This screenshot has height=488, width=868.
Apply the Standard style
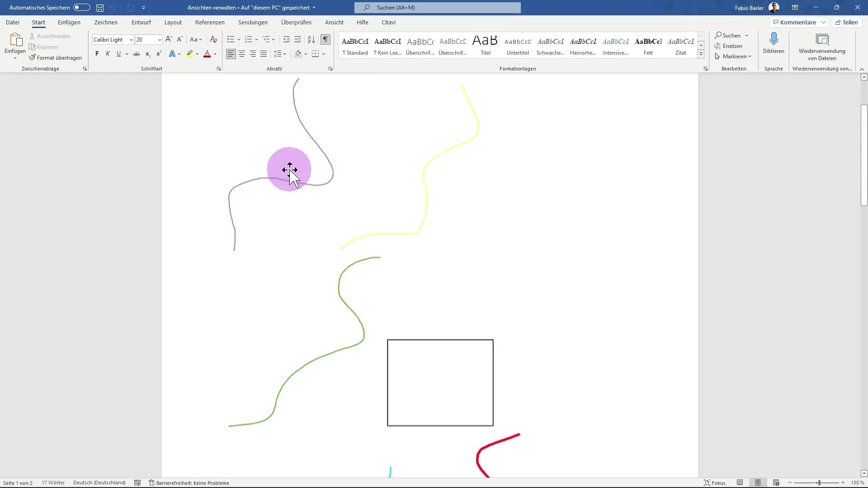tap(355, 46)
